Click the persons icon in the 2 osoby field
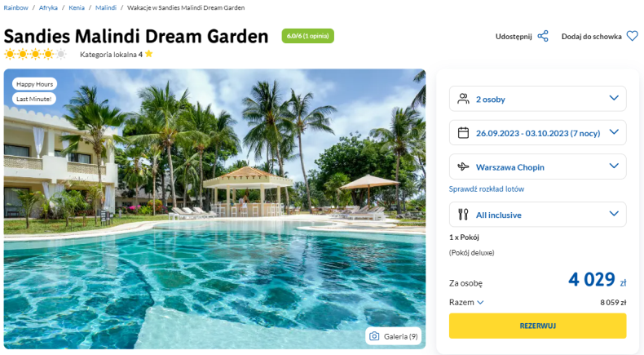Image resolution: width=644 pixels, height=355 pixels. (x=463, y=99)
